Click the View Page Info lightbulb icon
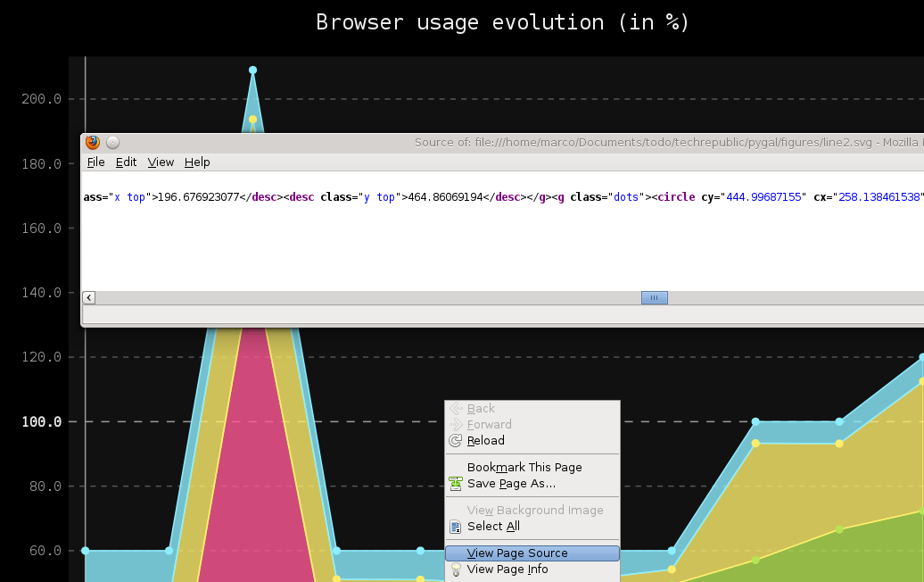Image resolution: width=924 pixels, height=582 pixels. click(458, 570)
